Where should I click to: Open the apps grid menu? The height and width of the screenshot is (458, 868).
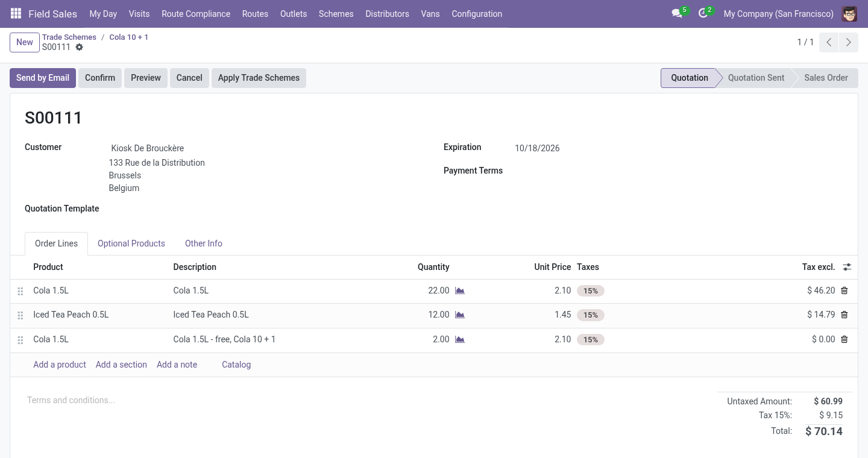(x=16, y=13)
